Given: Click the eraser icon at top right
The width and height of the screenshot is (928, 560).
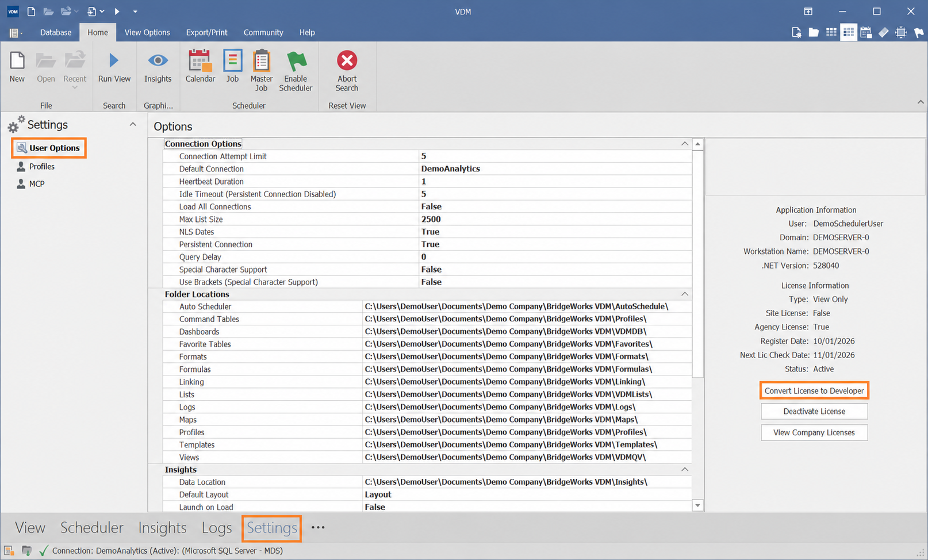Looking at the screenshot, I should [x=884, y=33].
